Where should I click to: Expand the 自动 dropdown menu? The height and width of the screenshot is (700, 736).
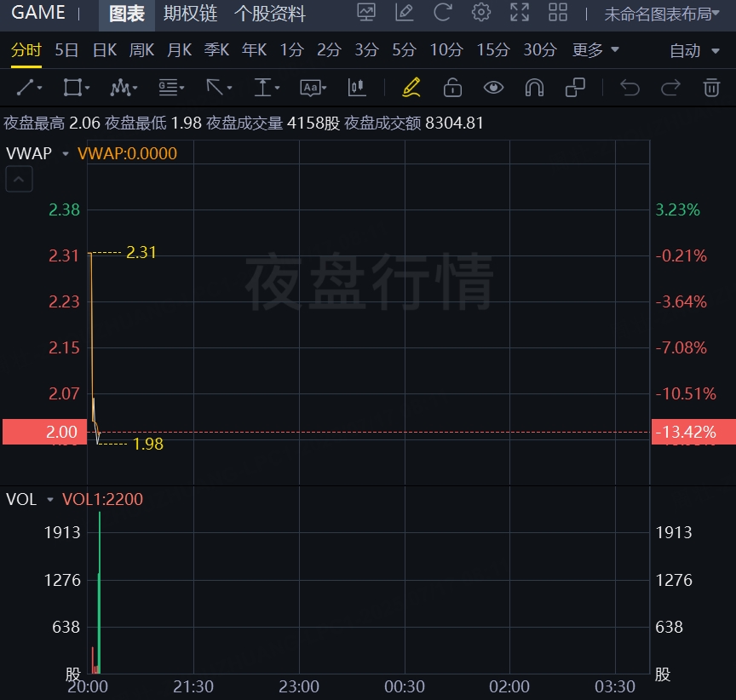(x=696, y=51)
